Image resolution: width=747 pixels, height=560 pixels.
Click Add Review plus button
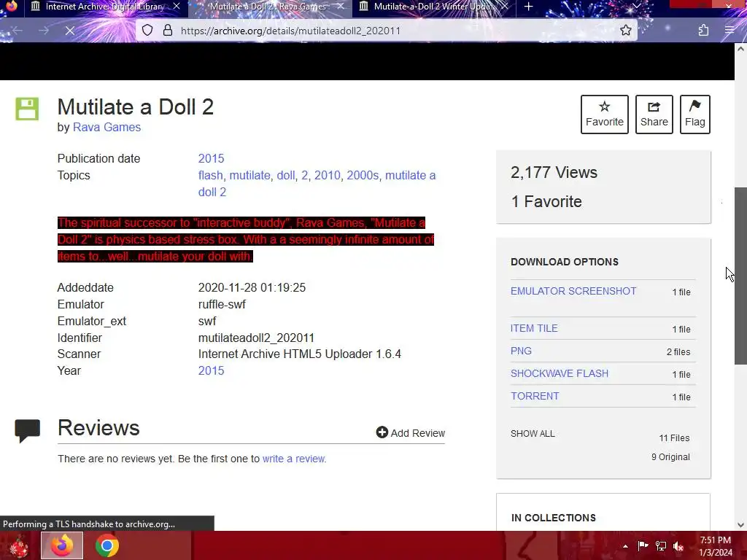[410, 433]
